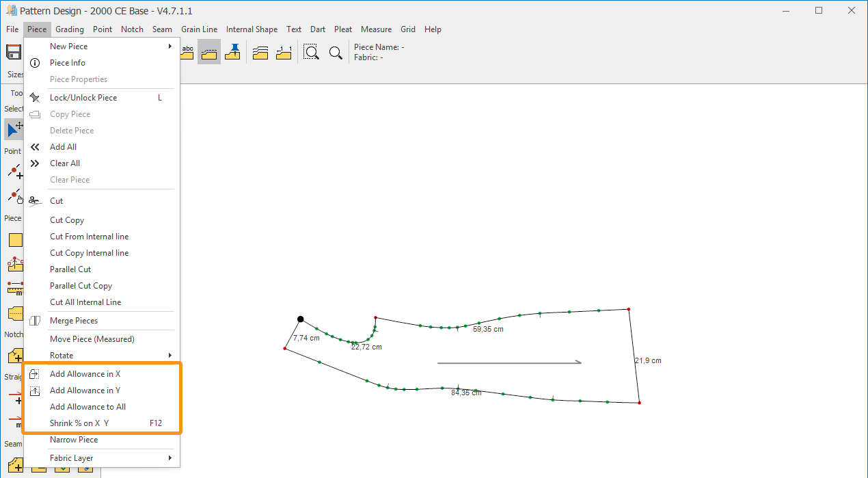
Task: Click the abc text label toolbar icon
Action: (187, 52)
